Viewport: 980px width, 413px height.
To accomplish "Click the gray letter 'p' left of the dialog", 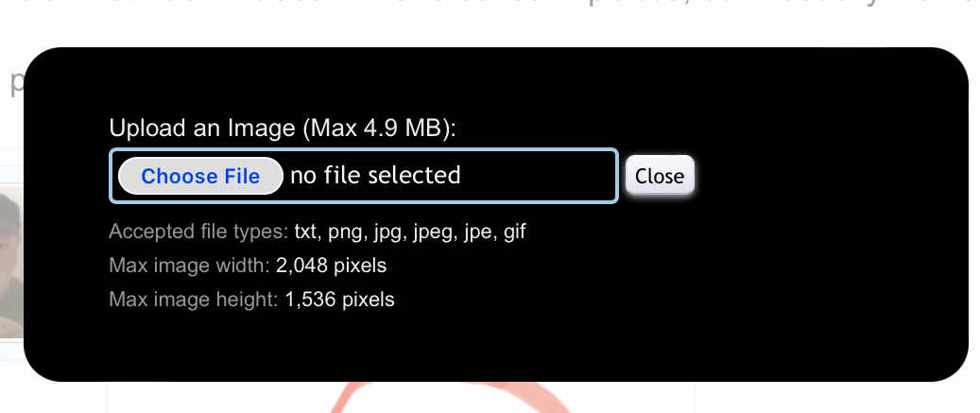I will [x=16, y=81].
